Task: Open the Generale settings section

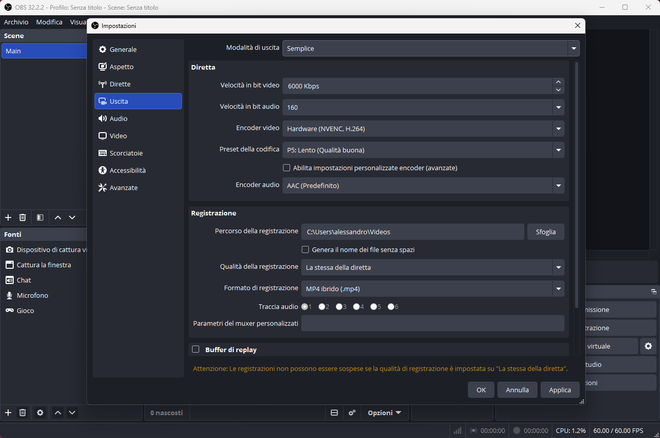Action: pos(138,49)
